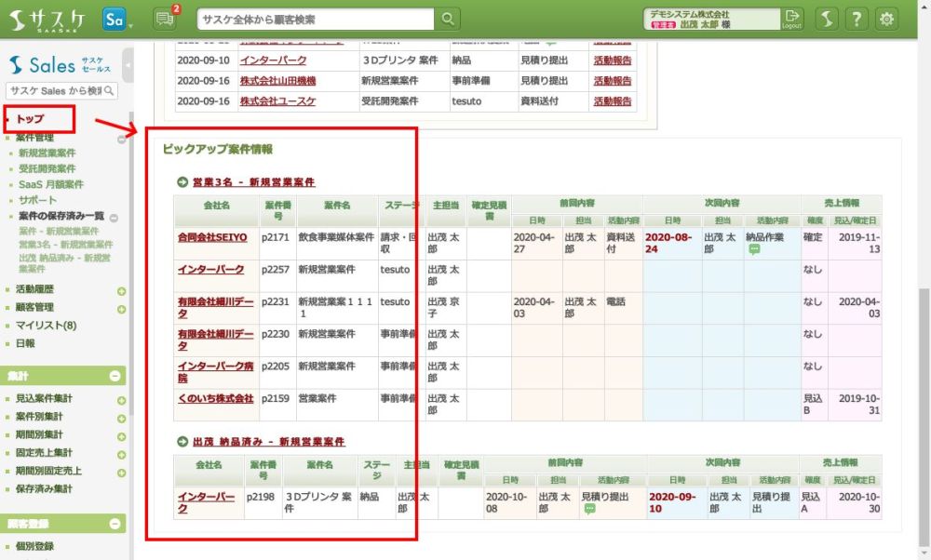Click comment bubble icon in 納品作業 cell
The width and height of the screenshot is (931, 560).
coord(754,250)
